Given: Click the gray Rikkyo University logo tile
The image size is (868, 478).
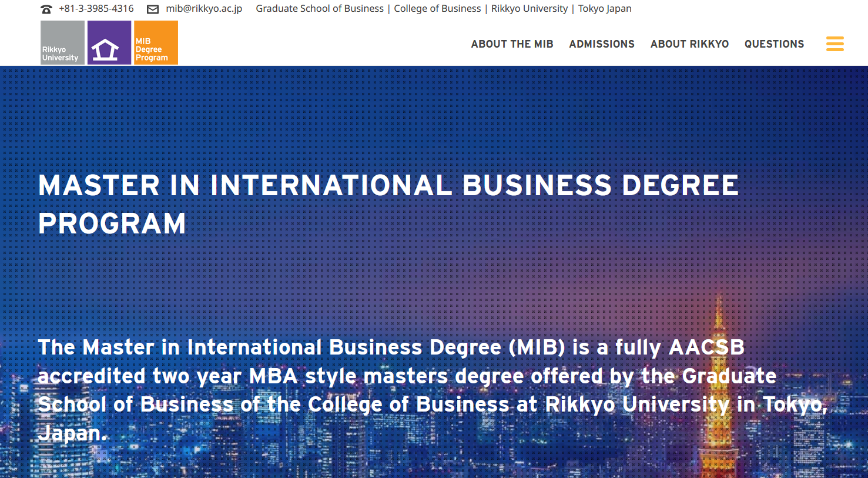Looking at the screenshot, I should (x=62, y=43).
